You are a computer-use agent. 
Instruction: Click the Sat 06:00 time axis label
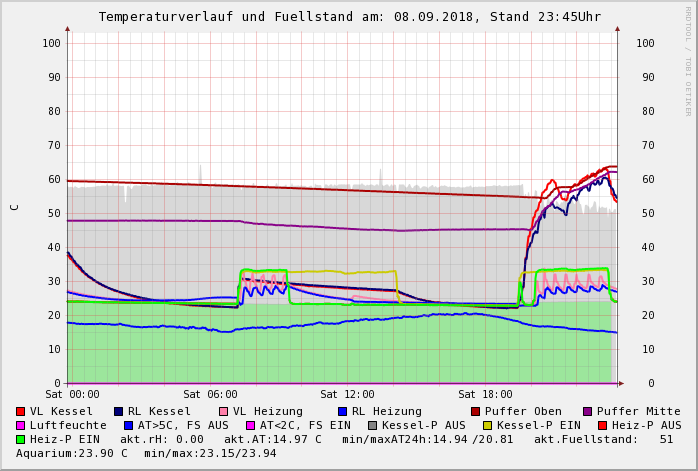point(210,394)
